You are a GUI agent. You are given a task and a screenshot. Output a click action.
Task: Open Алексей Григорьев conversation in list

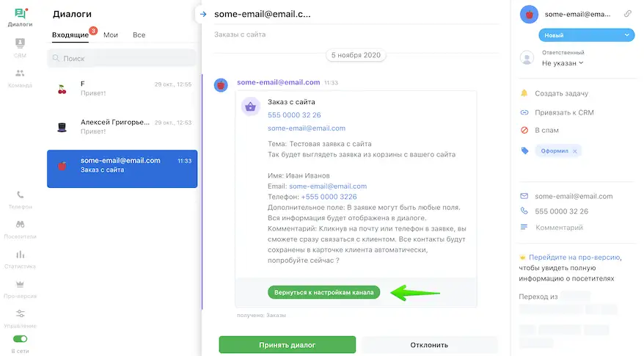click(x=122, y=127)
